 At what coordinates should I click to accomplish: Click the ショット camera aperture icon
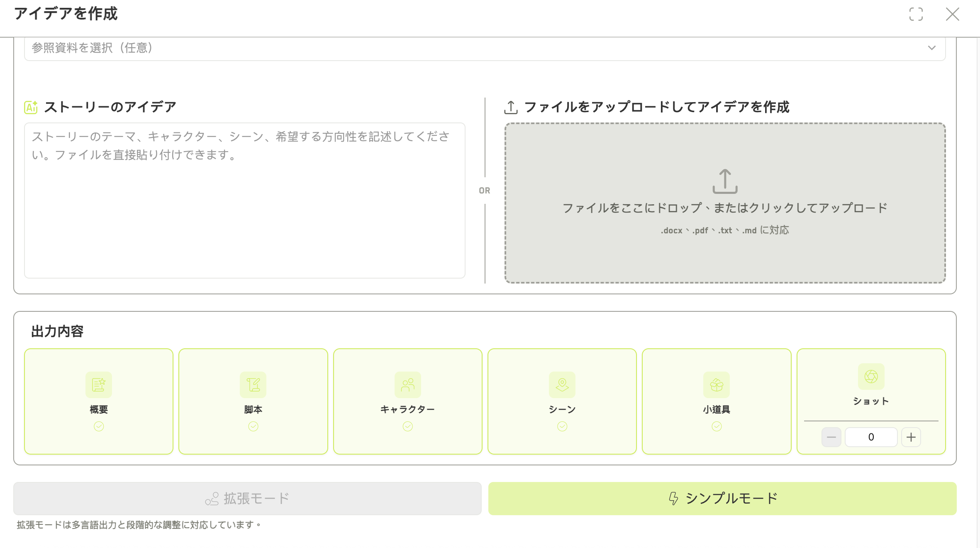tap(871, 377)
